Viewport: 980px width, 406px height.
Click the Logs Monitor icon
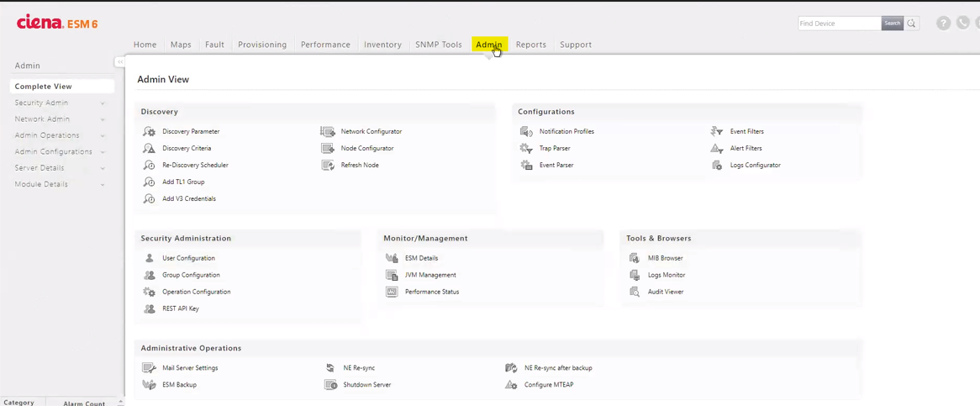[635, 275]
